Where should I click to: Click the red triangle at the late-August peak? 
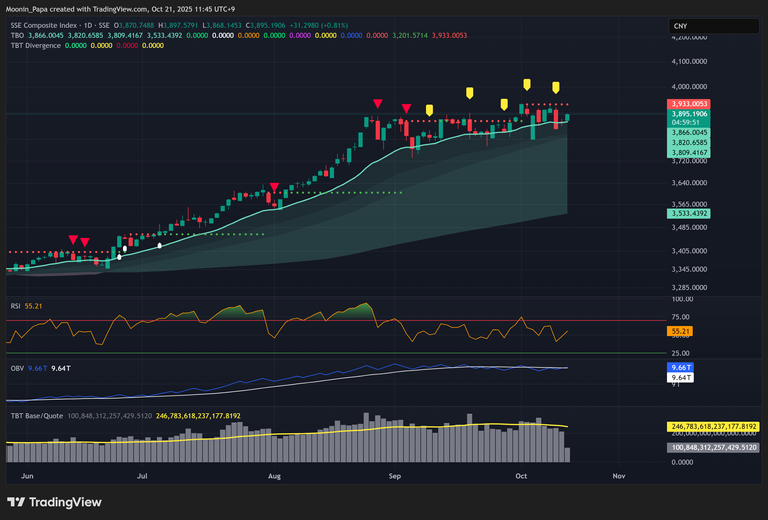[377, 103]
